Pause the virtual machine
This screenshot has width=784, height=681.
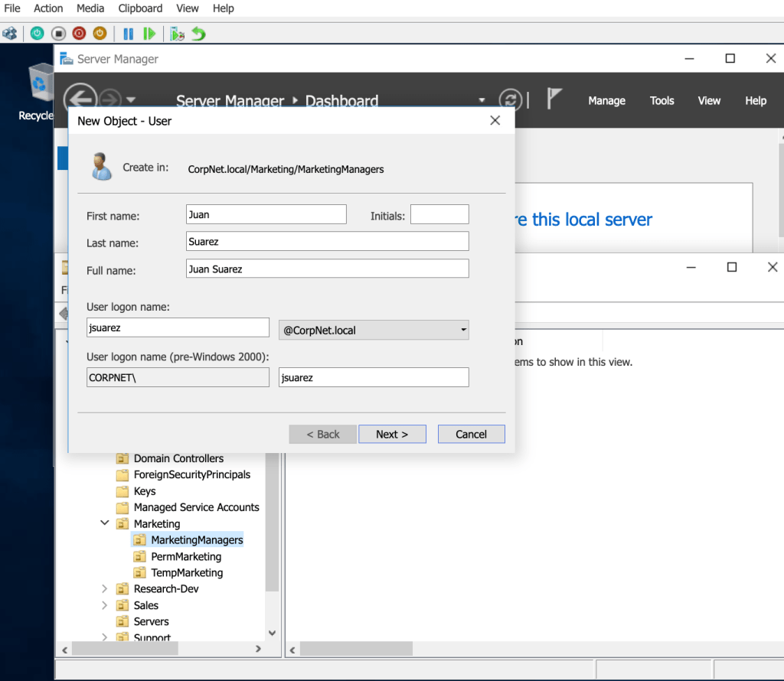[x=129, y=34]
